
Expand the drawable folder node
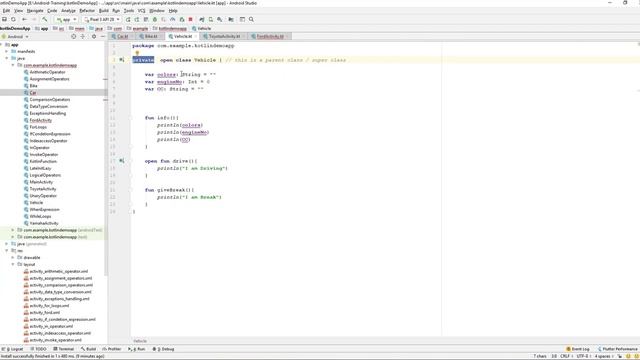(x=13, y=258)
